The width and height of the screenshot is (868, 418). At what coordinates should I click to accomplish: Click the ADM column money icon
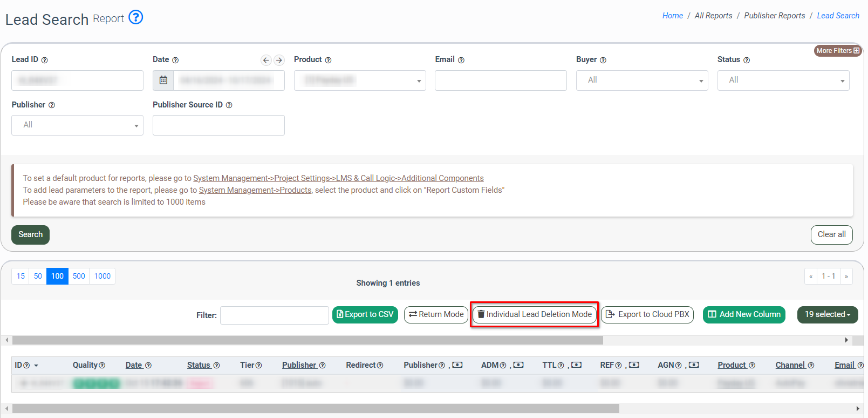(518, 365)
